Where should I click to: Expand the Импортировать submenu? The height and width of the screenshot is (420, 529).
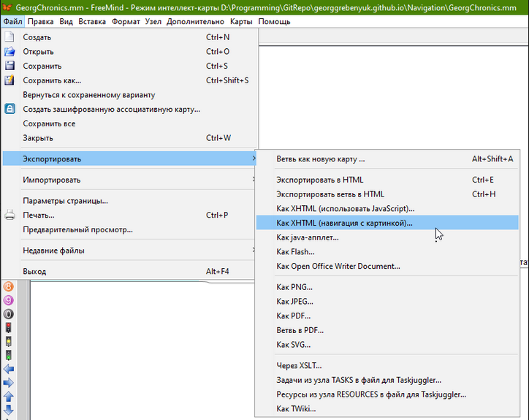[51, 180]
